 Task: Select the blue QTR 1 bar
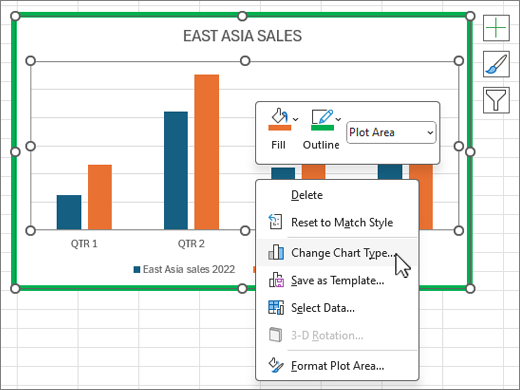tap(69, 212)
